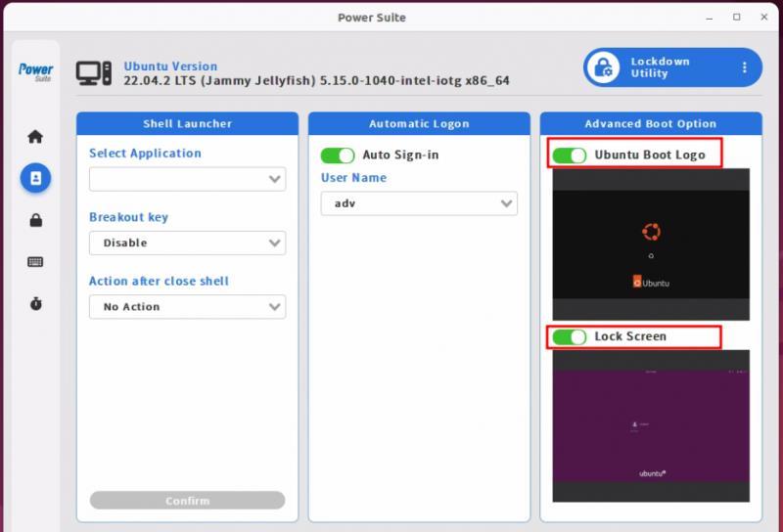Click the Power Suite window title

tap(372, 18)
